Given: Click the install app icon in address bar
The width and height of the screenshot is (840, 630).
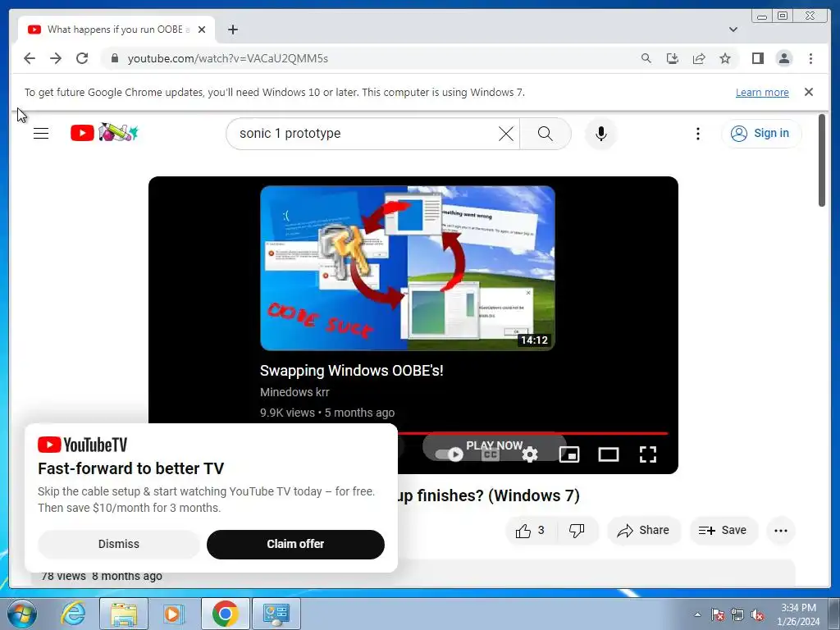Looking at the screenshot, I should coord(673,58).
